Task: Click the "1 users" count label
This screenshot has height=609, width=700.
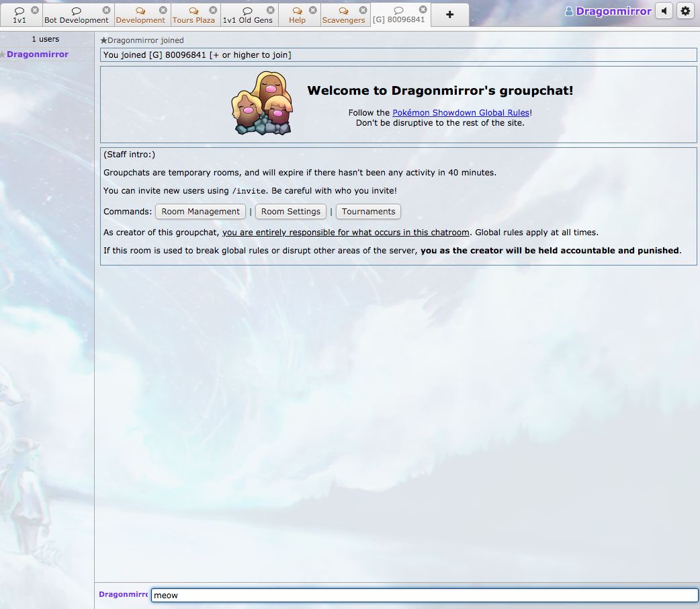Action: point(45,39)
